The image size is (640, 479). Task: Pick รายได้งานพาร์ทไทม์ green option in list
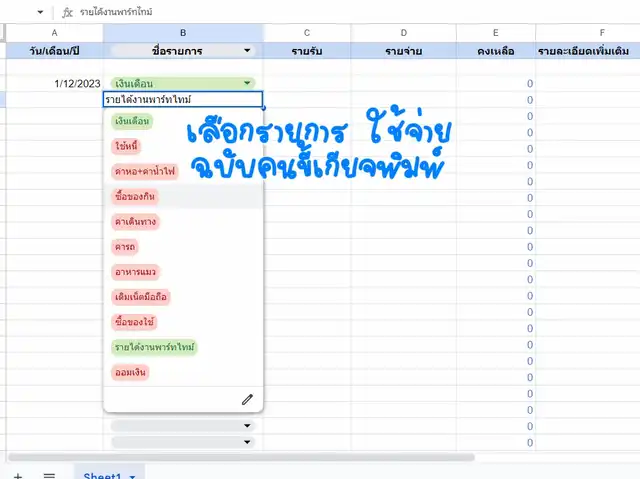tap(155, 347)
